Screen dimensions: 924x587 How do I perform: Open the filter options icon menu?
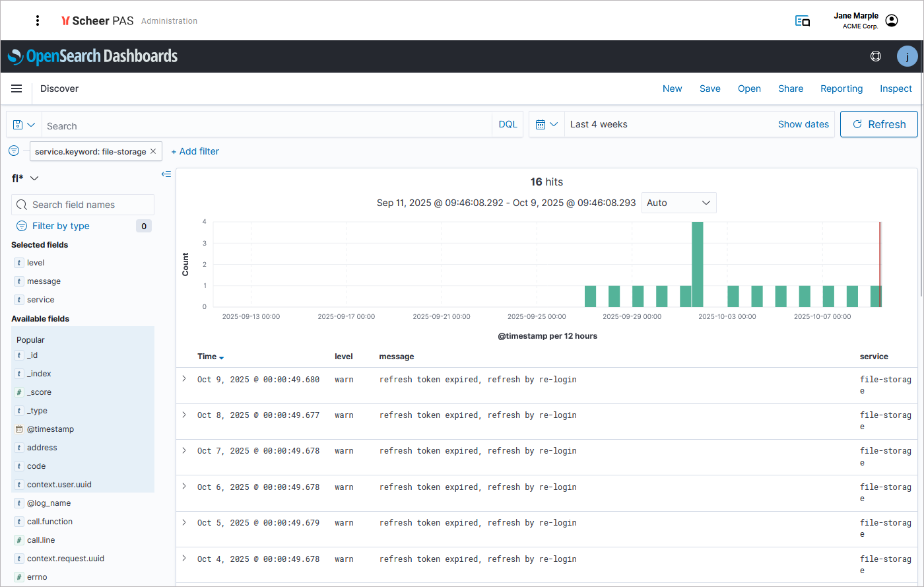coord(14,151)
